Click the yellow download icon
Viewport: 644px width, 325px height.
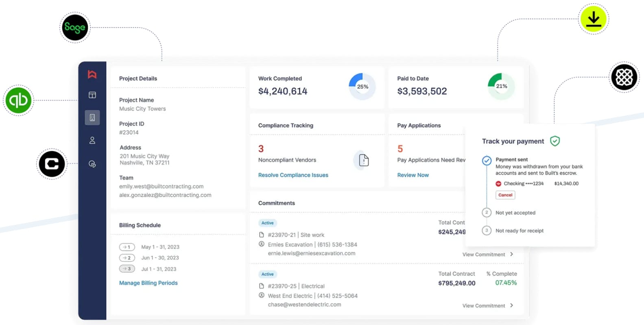[593, 19]
